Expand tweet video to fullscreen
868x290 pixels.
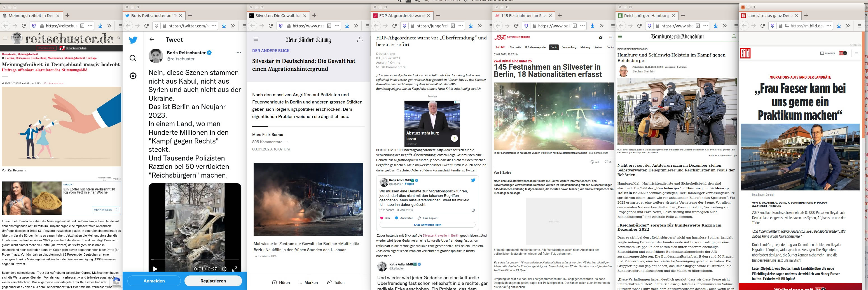pos(235,269)
